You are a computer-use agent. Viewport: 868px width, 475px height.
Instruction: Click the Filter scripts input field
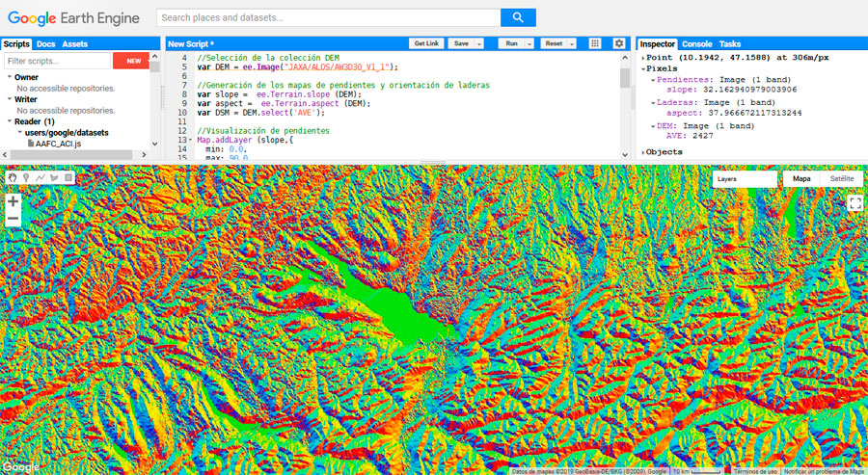[58, 61]
